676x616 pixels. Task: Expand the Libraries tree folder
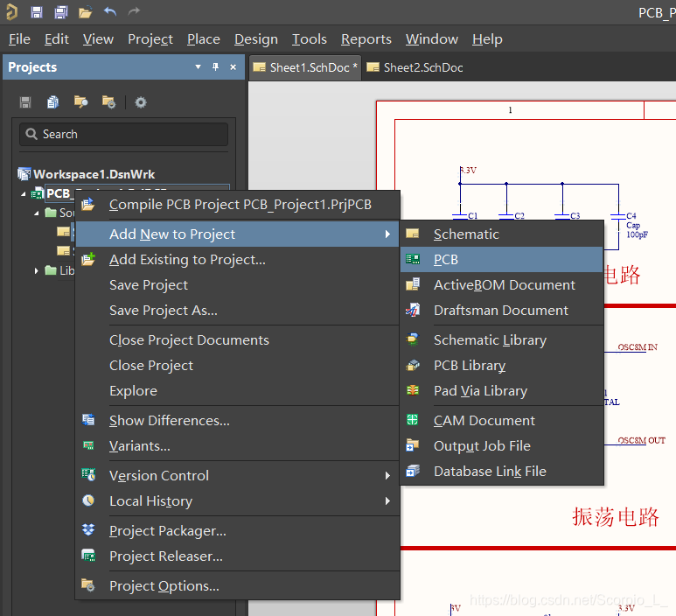(37, 271)
